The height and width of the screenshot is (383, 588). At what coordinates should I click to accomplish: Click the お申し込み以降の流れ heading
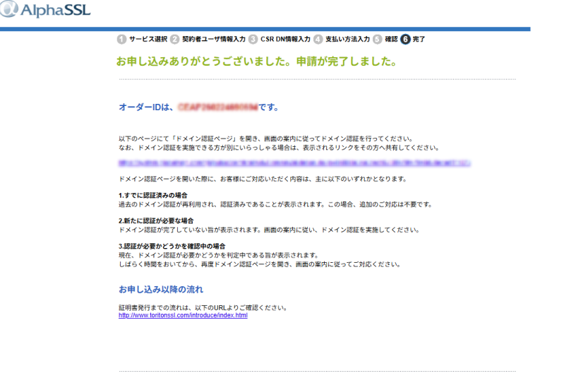pyautogui.click(x=161, y=290)
